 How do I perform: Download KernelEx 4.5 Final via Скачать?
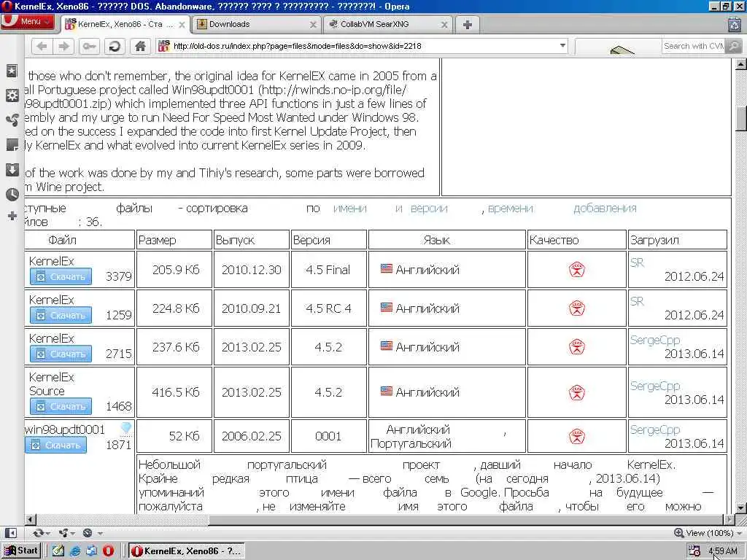tap(61, 276)
